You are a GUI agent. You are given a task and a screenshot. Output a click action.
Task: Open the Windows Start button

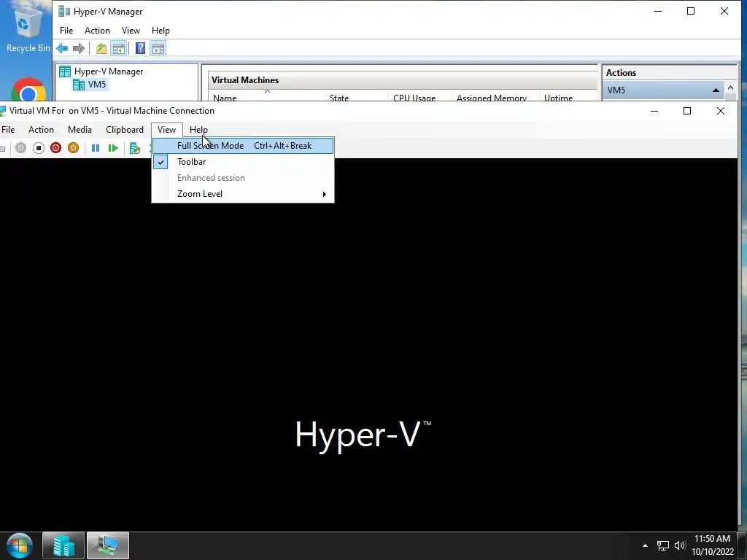click(20, 545)
